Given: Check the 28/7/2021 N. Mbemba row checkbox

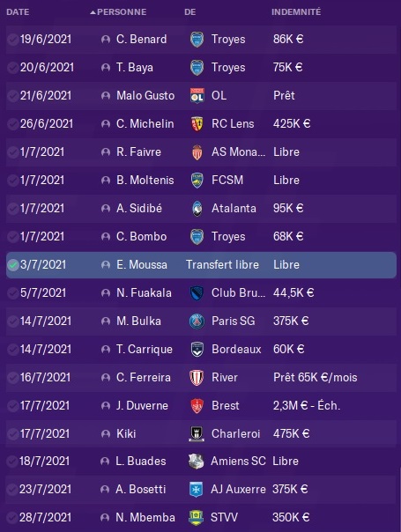Looking at the screenshot, I should 12,517.
